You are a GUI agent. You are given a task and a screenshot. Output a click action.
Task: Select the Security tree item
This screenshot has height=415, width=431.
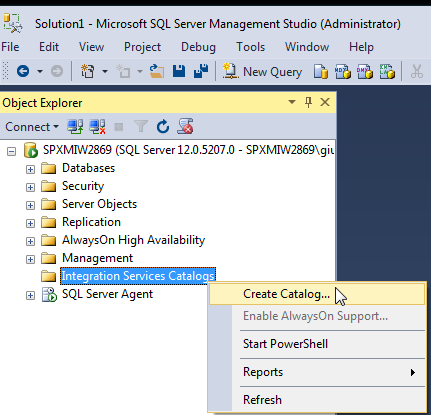pyautogui.click(x=83, y=186)
